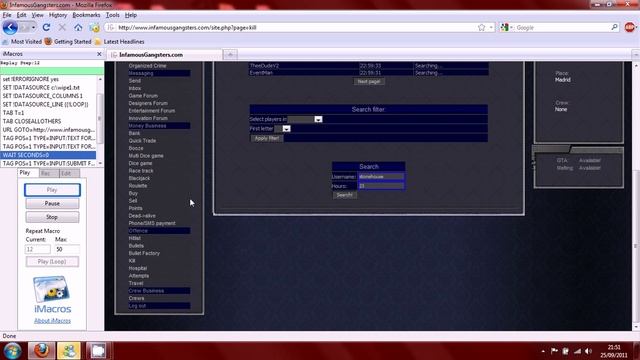
Task: Select the InfamousGangsters.com tab
Action: pos(165,54)
